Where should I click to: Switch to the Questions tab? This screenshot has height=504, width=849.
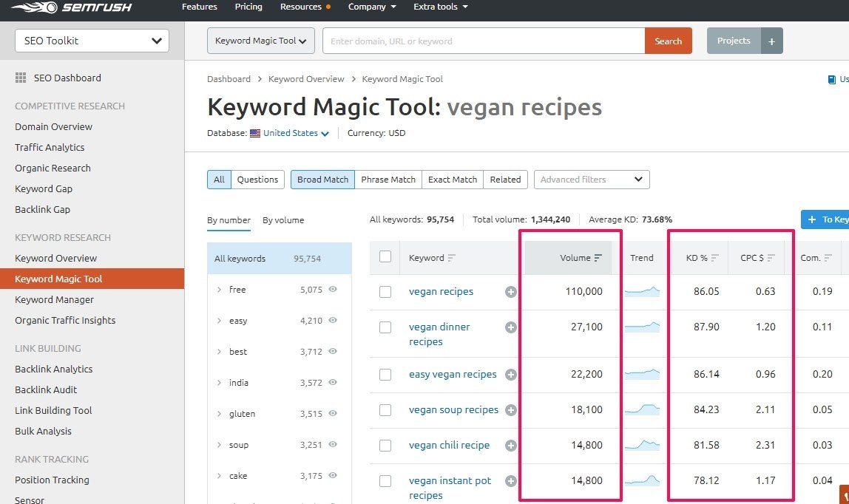(257, 180)
